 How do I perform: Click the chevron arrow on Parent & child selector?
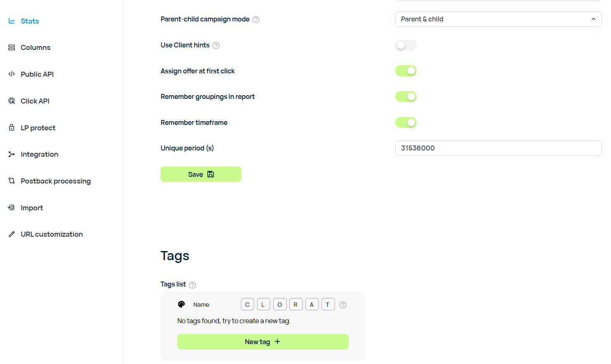(x=593, y=19)
